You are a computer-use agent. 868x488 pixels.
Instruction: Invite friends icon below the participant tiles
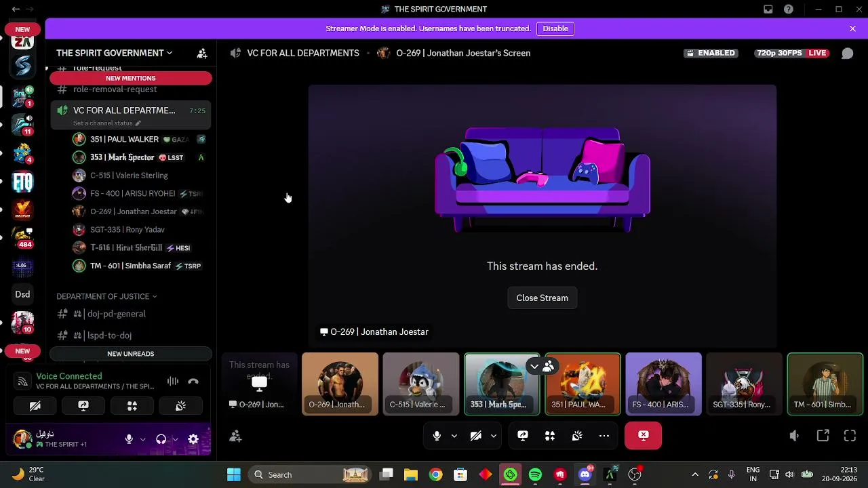tap(235, 436)
